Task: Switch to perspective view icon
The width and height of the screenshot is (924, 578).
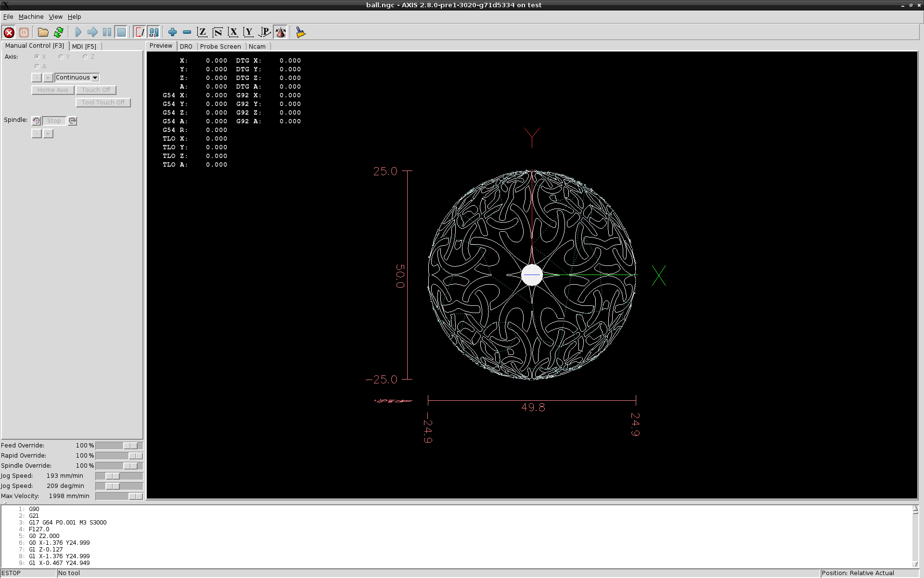Action: pyautogui.click(x=265, y=32)
